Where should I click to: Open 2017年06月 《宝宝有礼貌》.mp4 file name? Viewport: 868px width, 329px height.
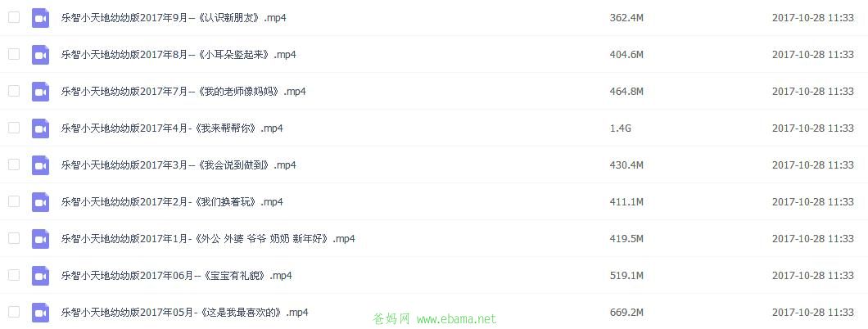[177, 275]
